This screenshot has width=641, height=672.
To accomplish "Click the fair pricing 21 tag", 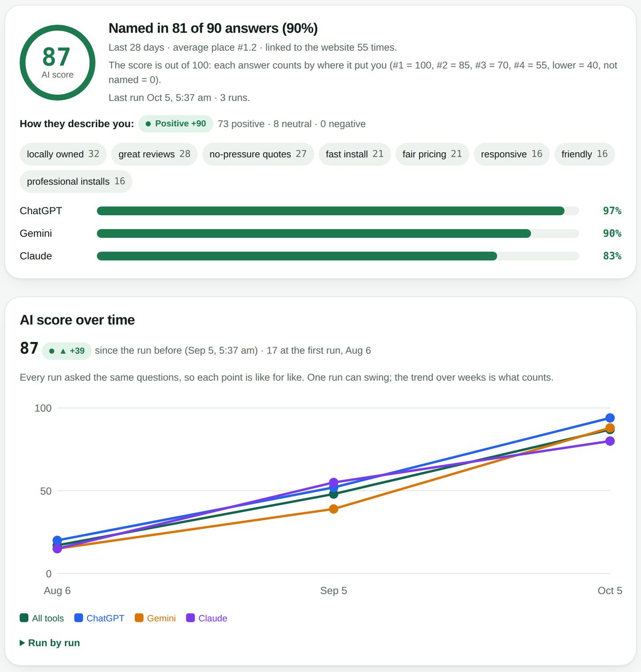I will (432, 154).
